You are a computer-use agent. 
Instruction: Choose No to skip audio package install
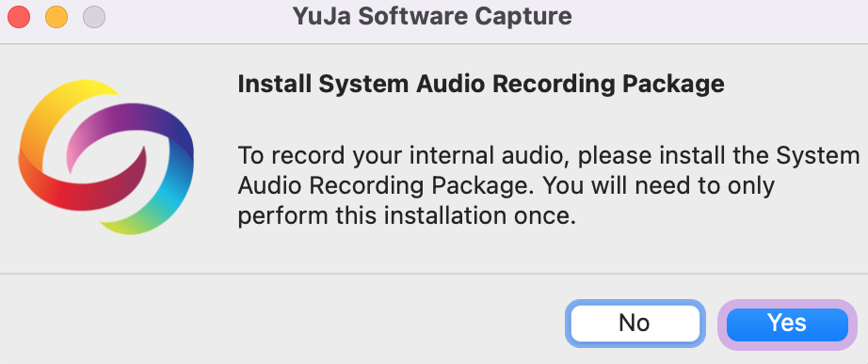tap(635, 324)
